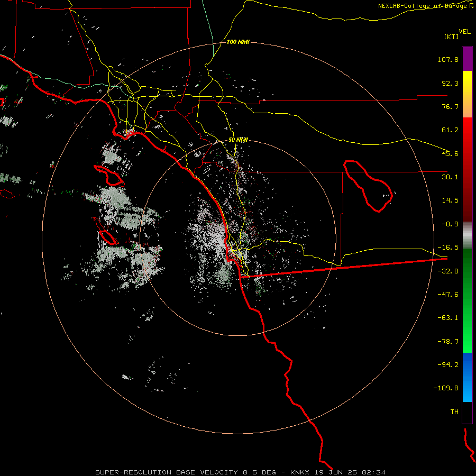Click the purple segment of the velocity scale
Viewport: 476px width, 476px height.
click(467, 59)
